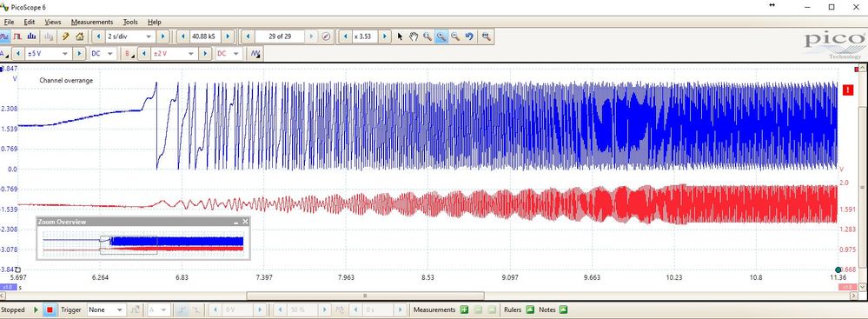
Task: Decrease Channel A voltage range
Action: (x=17, y=54)
